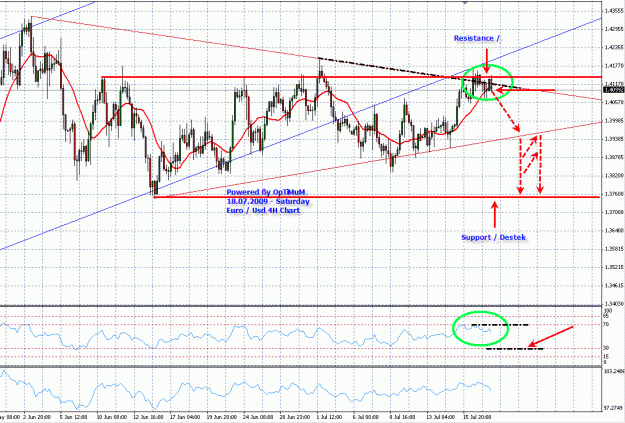Click the '1 Jul 12:00' time axis label
Viewport: 625px width, 423px height.
[x=330, y=417]
